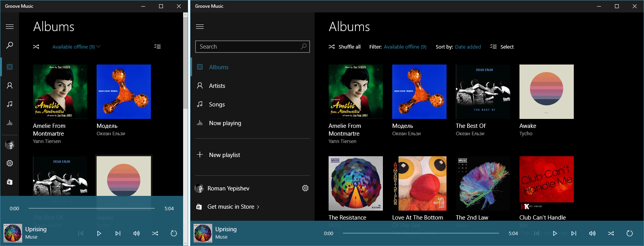Open Artists in right window navigation
This screenshot has height=246, width=644.
click(253, 85)
